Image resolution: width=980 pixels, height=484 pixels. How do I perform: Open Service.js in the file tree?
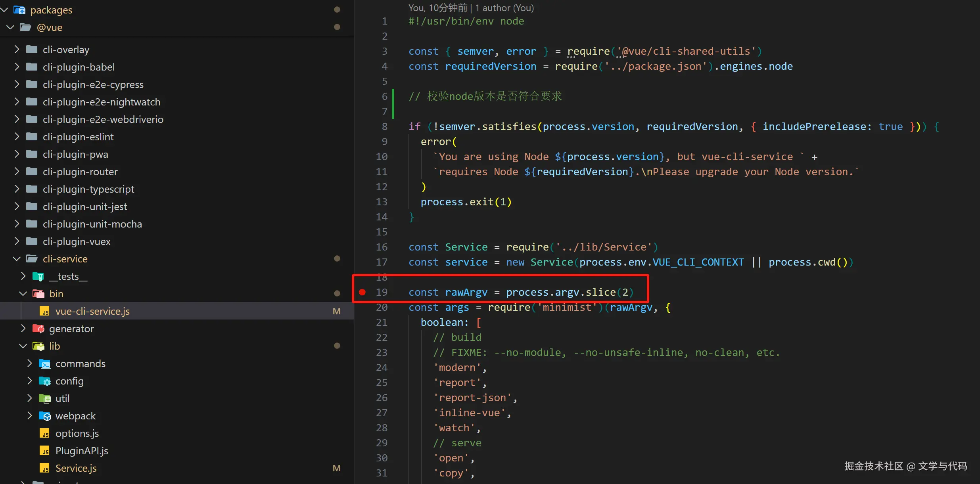coord(76,469)
